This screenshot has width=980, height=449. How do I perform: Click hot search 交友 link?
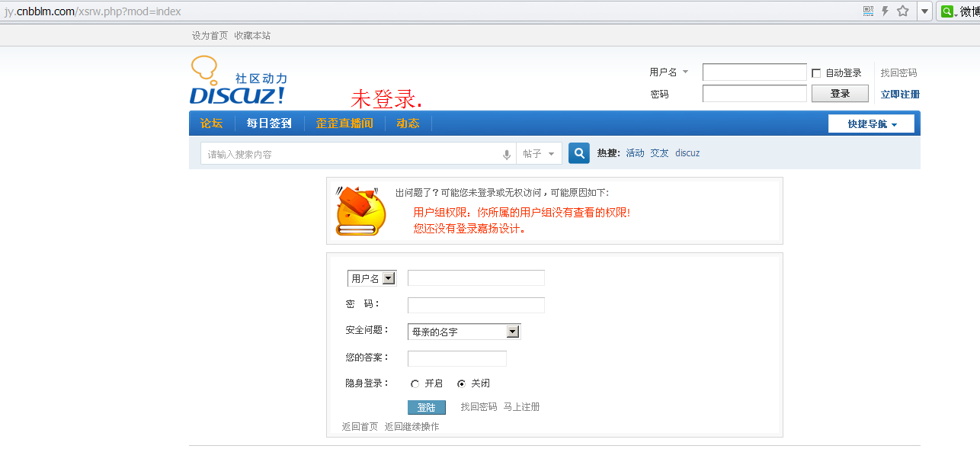click(659, 153)
